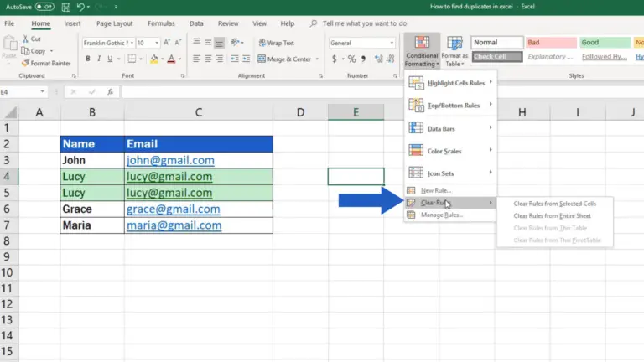Image resolution: width=644 pixels, height=362 pixels.
Task: Switch to the Page Layout tab
Action: click(114, 23)
